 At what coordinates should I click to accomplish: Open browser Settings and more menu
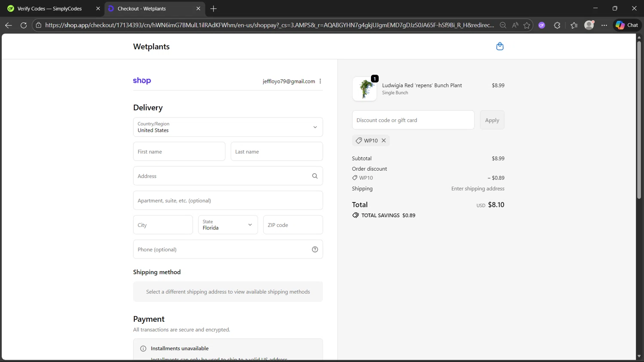pyautogui.click(x=604, y=25)
